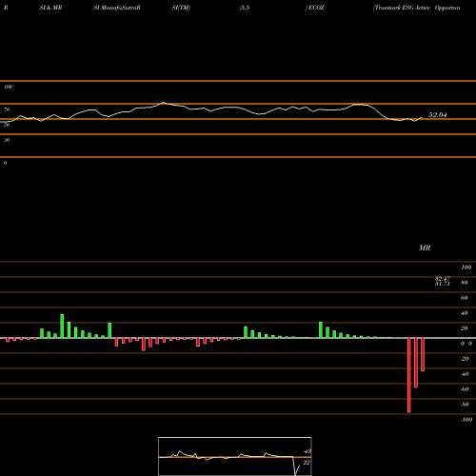Click the value 48 in mini chart
The height and width of the screenshot is (476, 476).
307,451
